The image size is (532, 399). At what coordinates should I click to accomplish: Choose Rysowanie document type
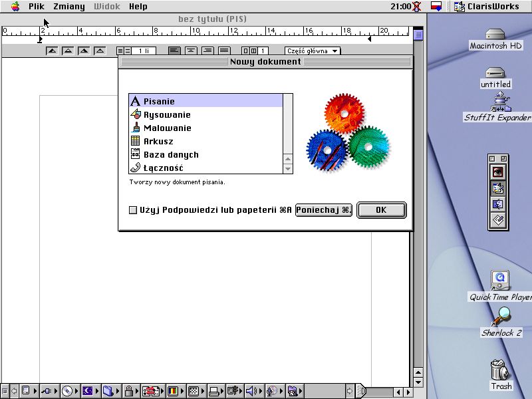[205, 114]
